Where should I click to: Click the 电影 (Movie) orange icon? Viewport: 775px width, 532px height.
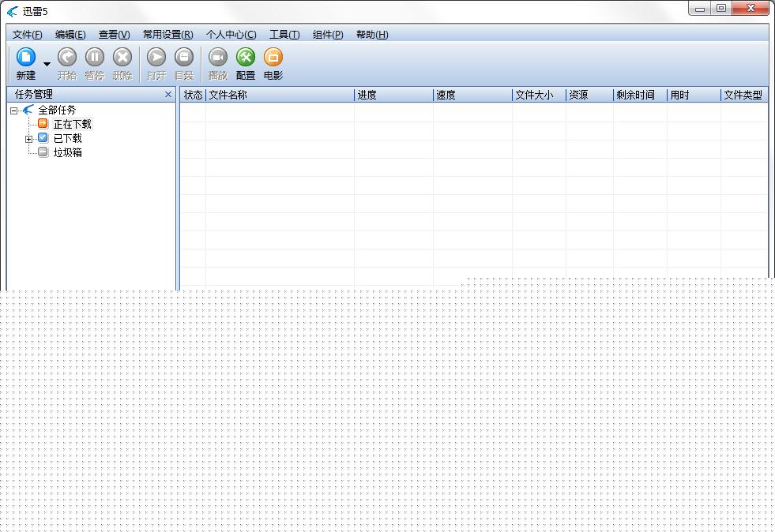click(273, 58)
